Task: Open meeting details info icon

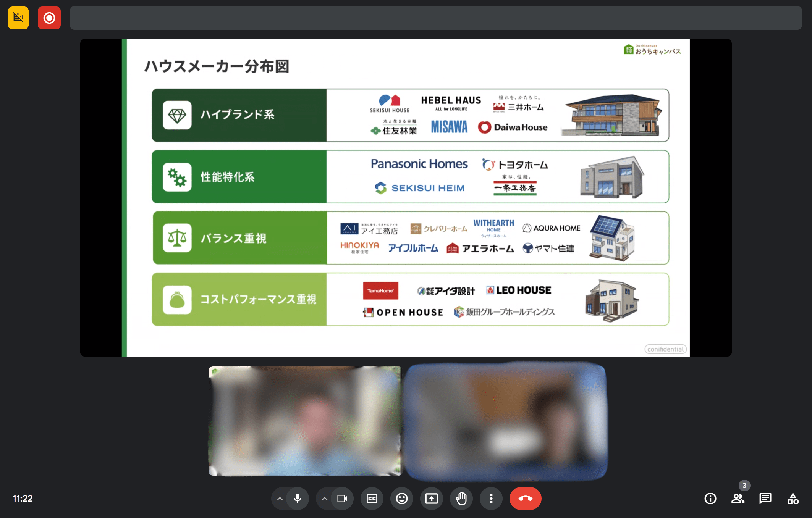Action: [x=710, y=499]
